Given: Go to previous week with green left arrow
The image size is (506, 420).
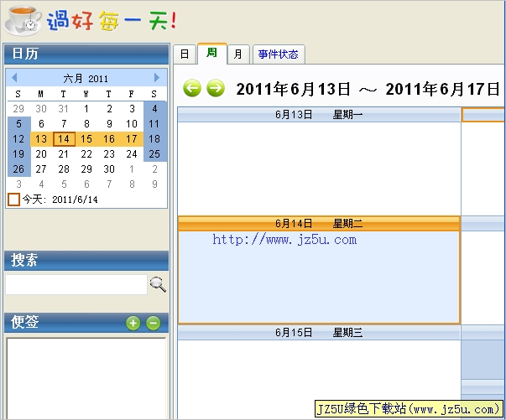Looking at the screenshot, I should (192, 88).
